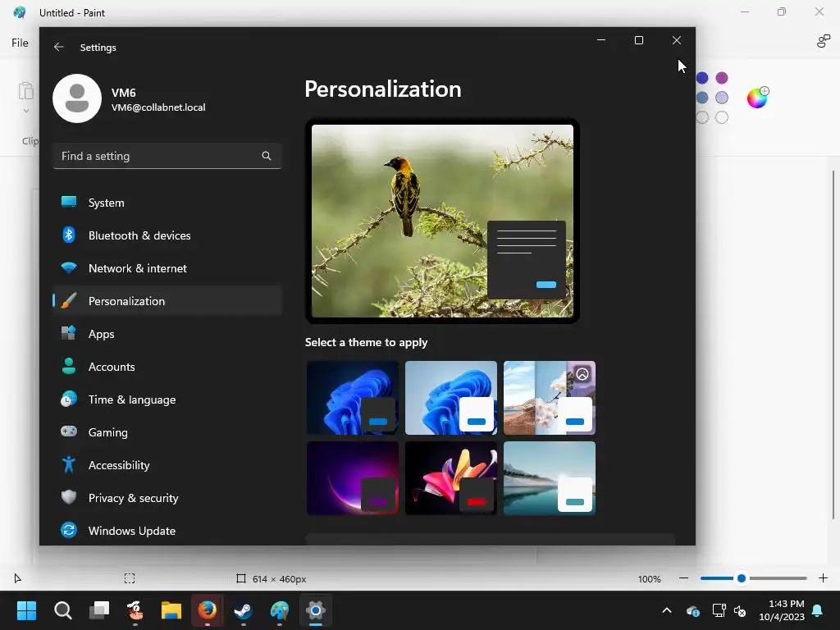Open the Windows Start menu
Image resolution: width=840 pixels, height=630 pixels.
[26, 610]
